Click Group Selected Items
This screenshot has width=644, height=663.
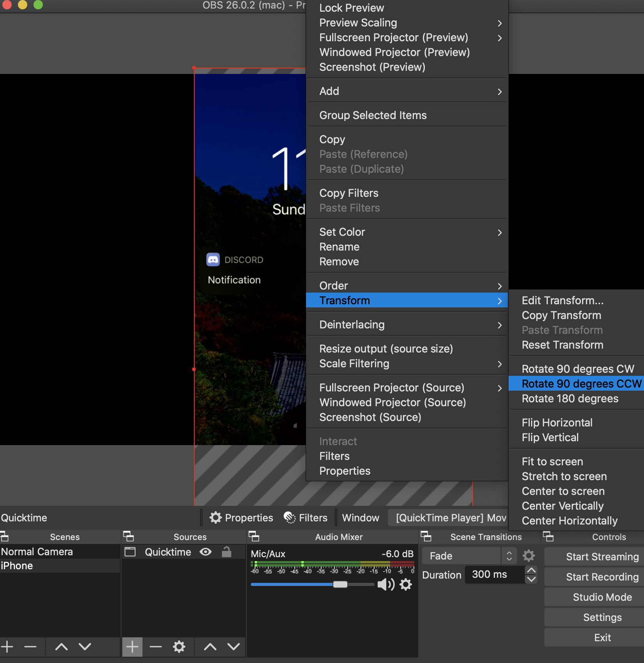pyautogui.click(x=407, y=115)
